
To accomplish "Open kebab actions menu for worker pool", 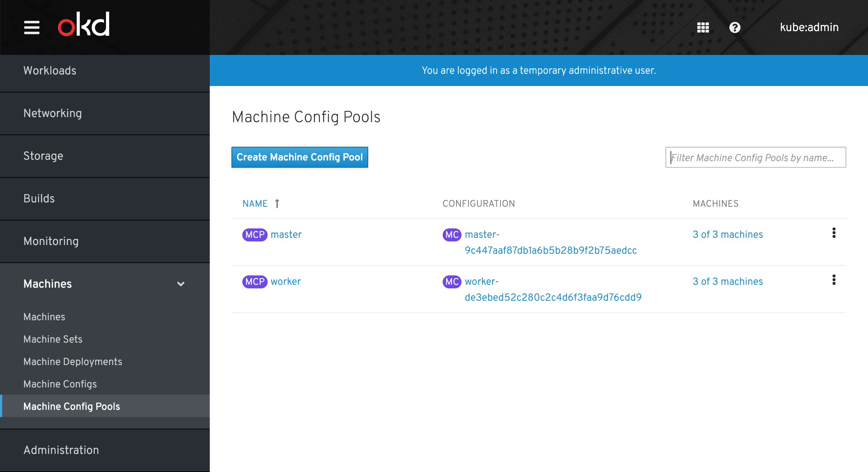I will click(x=834, y=280).
